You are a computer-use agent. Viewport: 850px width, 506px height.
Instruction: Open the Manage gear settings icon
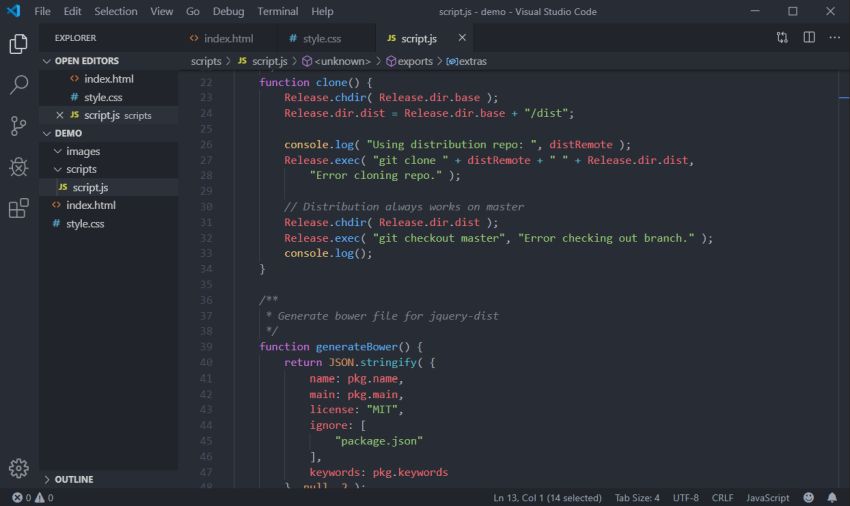[x=18, y=468]
